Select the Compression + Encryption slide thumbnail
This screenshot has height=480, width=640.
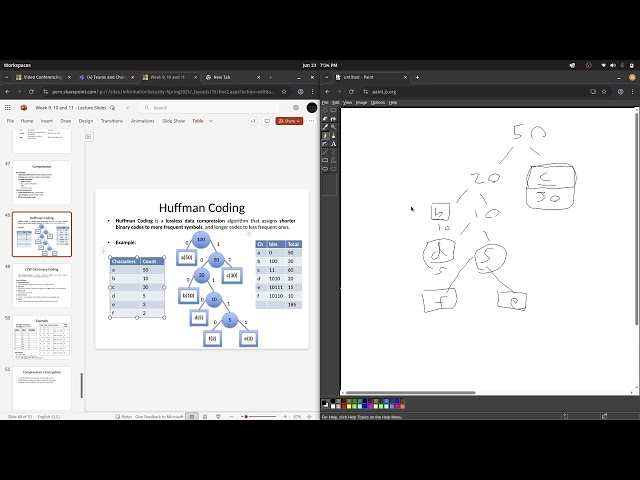point(42,388)
